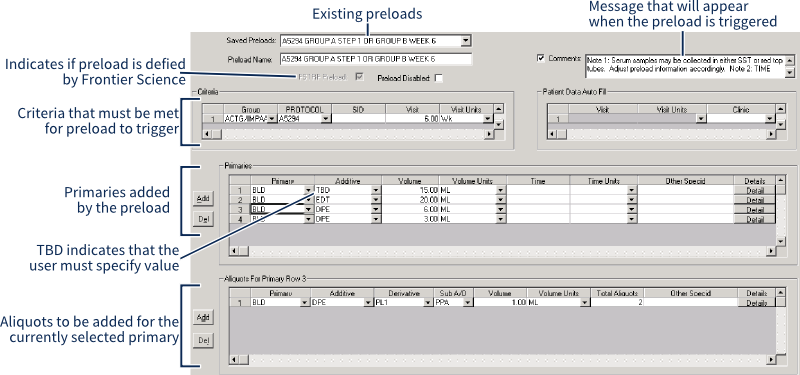Open the EDT Additive dropdown in Primaries row 2
The image size is (800, 375).
(376, 199)
